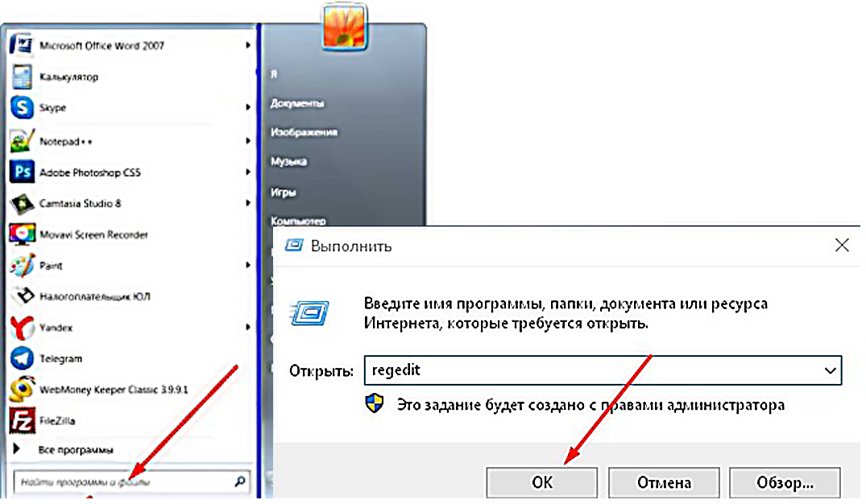Open Изображения menu entry
This screenshot has height=504, width=866.
304,132
